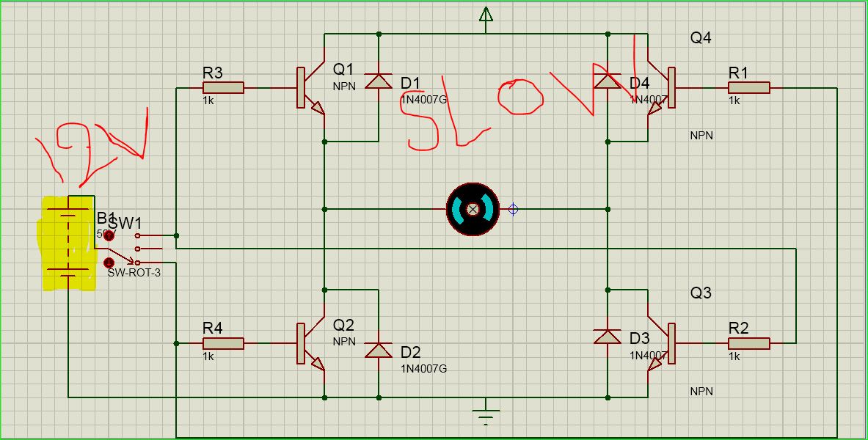Click the blue origin marker beside the motor
Image resolution: width=868 pixels, height=440 pixels.
tap(513, 209)
